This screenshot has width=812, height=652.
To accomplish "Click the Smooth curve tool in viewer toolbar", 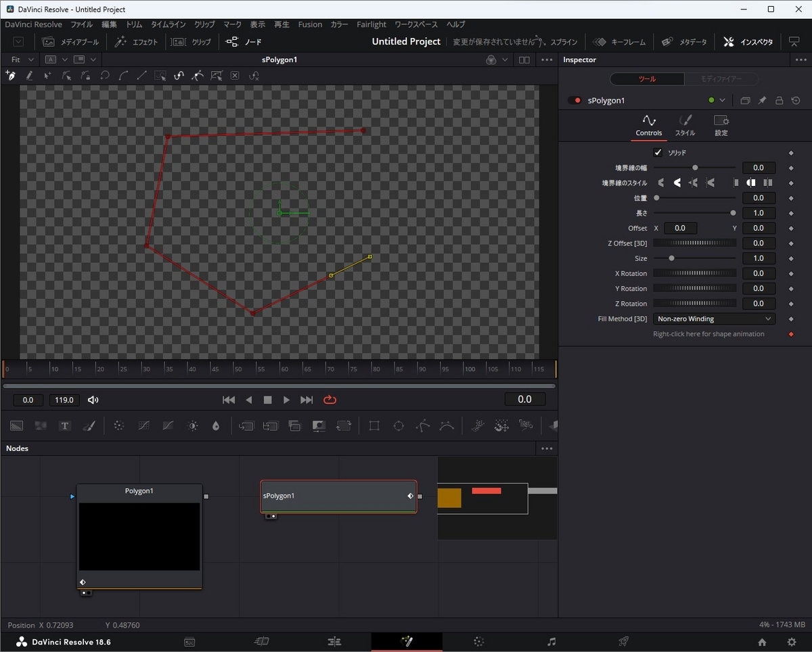I will click(122, 76).
